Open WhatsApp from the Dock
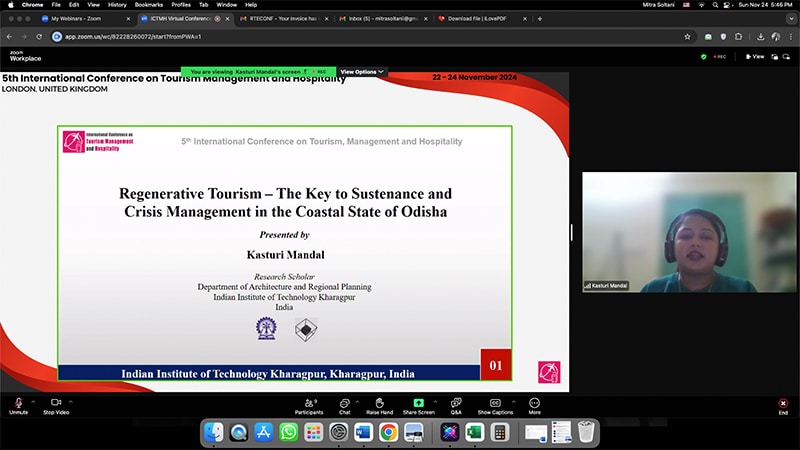Screen dimensions: 800x450 (x=289, y=432)
